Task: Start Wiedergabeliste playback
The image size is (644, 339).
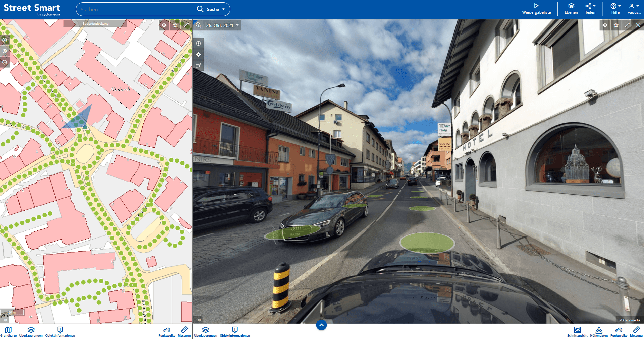Action: [536, 9]
